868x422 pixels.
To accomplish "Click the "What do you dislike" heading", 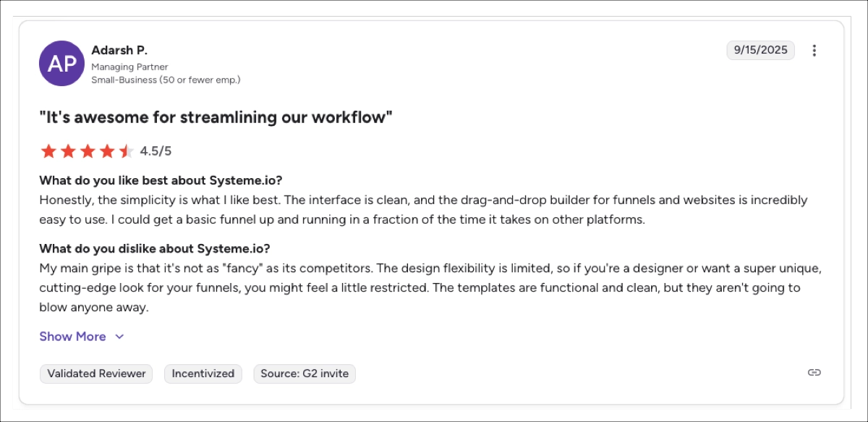I will coord(155,248).
